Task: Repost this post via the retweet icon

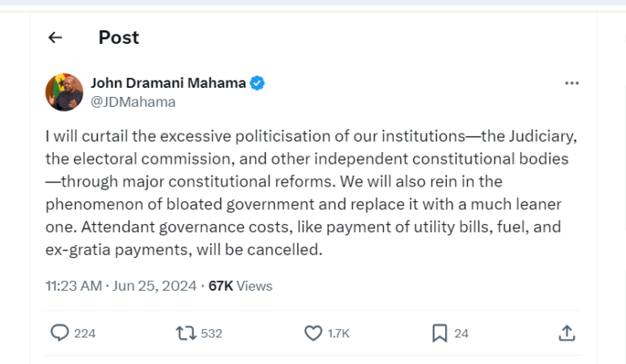Action: [x=184, y=332]
